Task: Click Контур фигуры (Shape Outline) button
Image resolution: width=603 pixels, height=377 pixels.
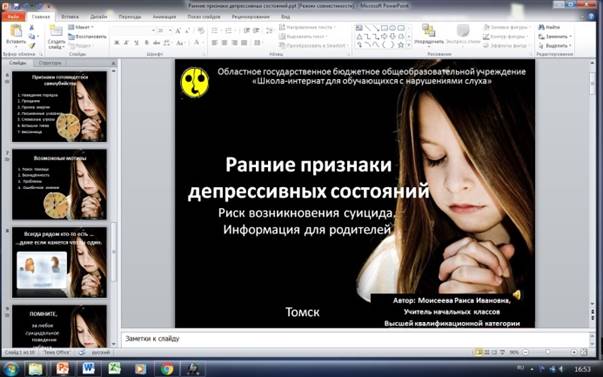Action: [x=504, y=37]
